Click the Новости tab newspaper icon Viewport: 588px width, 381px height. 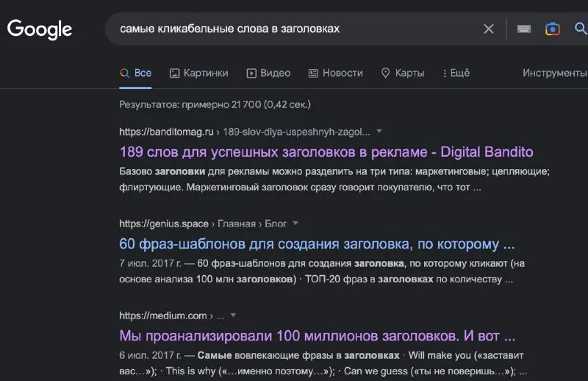[313, 74]
